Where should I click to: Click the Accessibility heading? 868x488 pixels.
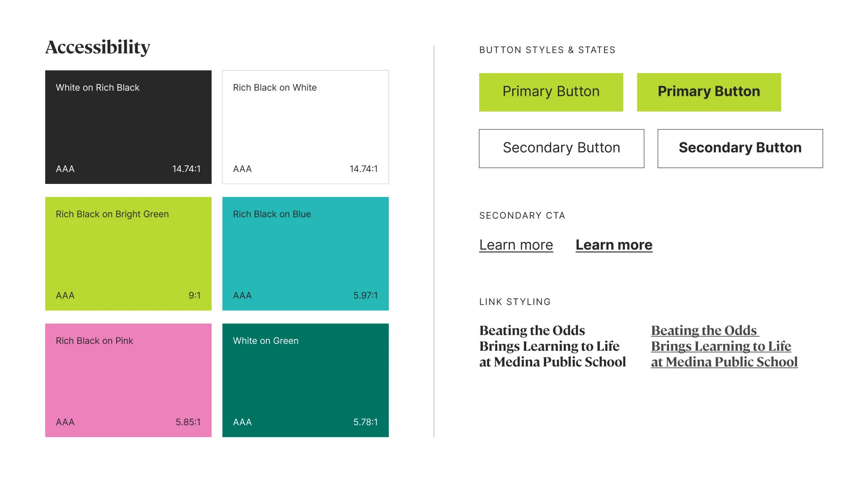98,47
